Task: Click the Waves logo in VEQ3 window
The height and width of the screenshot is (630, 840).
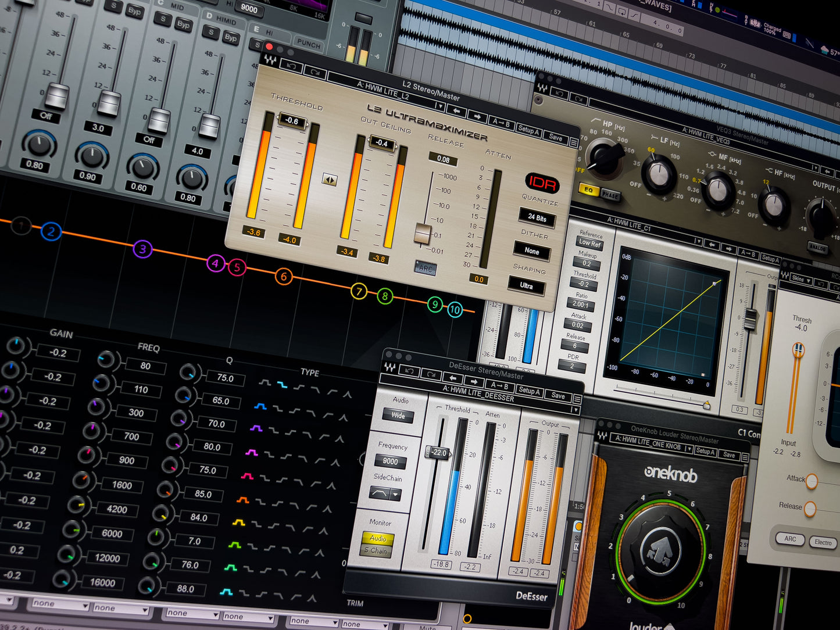Action: click(542, 88)
